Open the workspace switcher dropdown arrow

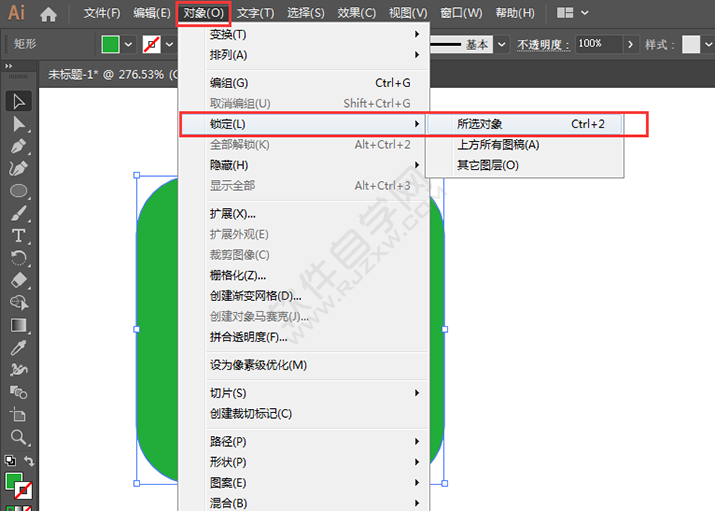click(x=585, y=13)
